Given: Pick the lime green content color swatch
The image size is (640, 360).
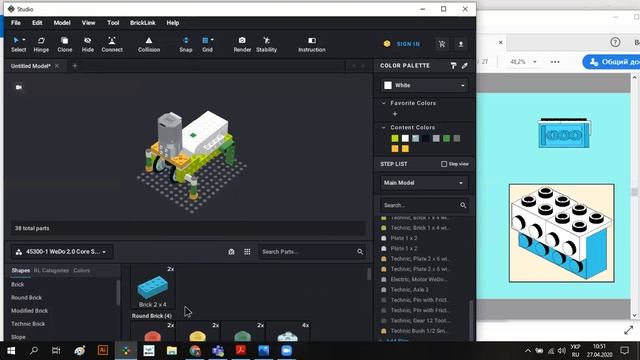Looking at the screenshot, I should pyautogui.click(x=395, y=138).
